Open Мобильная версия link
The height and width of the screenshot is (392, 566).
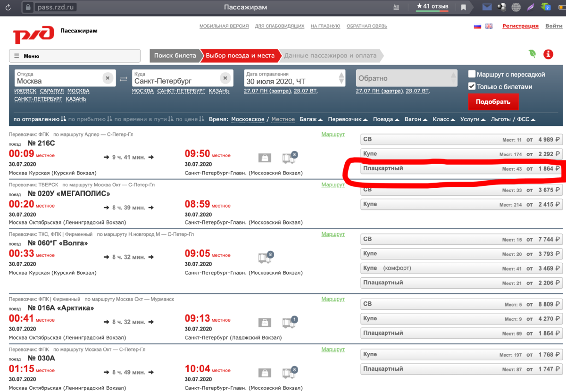click(x=224, y=26)
